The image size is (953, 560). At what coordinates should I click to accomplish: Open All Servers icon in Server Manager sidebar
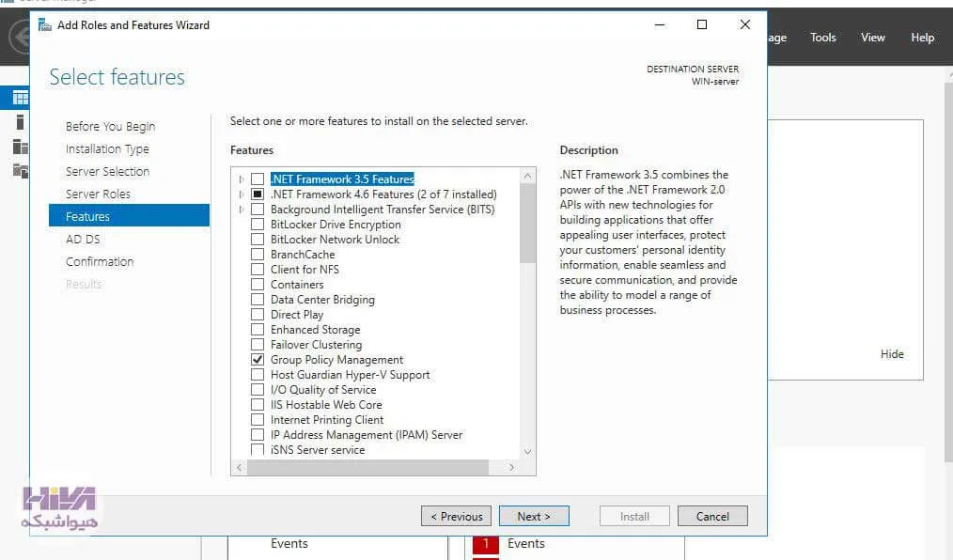tap(20, 147)
